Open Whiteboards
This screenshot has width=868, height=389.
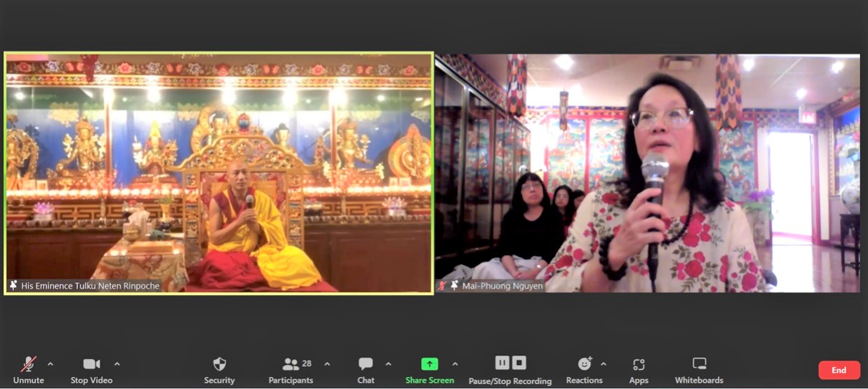click(699, 364)
